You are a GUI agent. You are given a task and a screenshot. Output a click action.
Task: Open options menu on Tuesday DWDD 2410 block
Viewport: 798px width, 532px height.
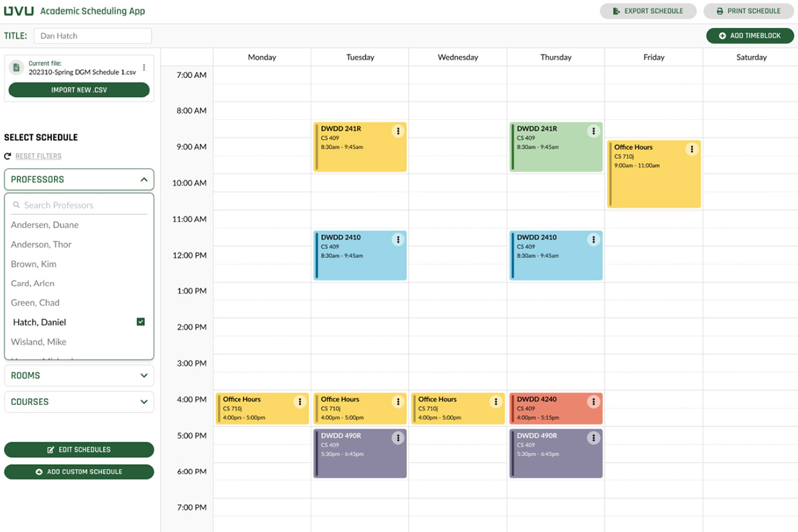pyautogui.click(x=398, y=240)
